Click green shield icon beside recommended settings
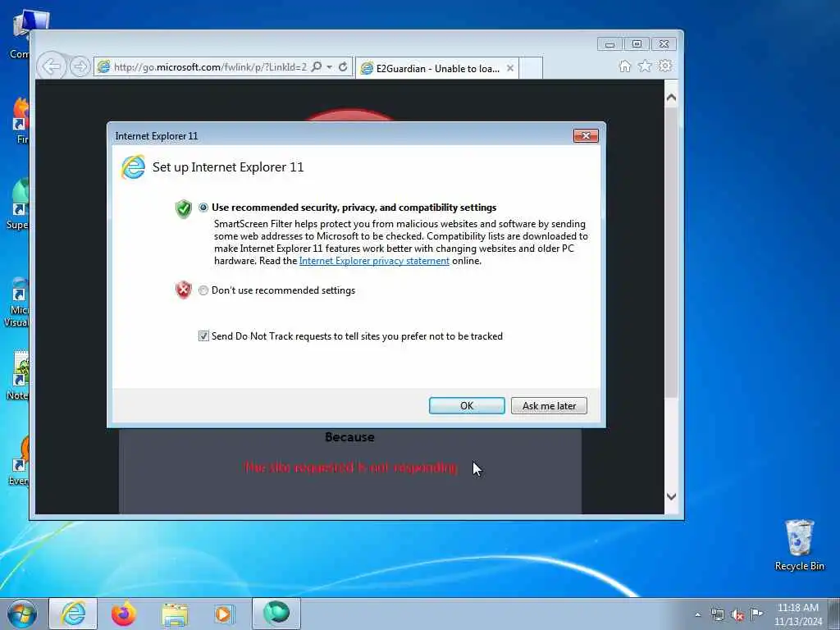840x630 pixels. [183, 208]
